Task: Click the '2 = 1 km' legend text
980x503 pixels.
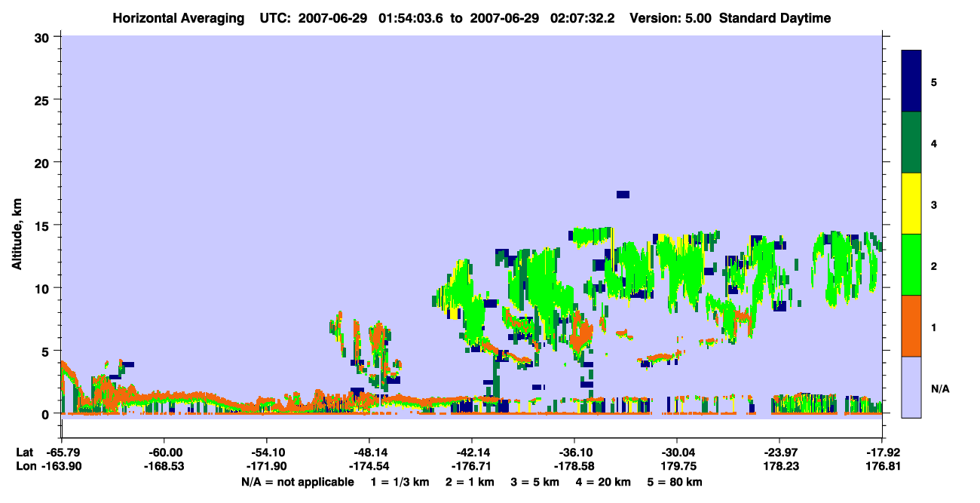Action: coord(471,482)
